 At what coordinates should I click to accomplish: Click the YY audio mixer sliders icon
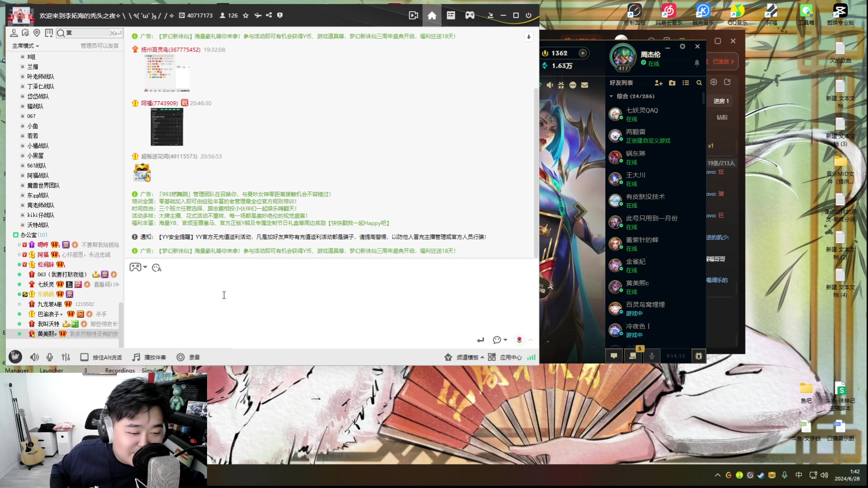66,357
